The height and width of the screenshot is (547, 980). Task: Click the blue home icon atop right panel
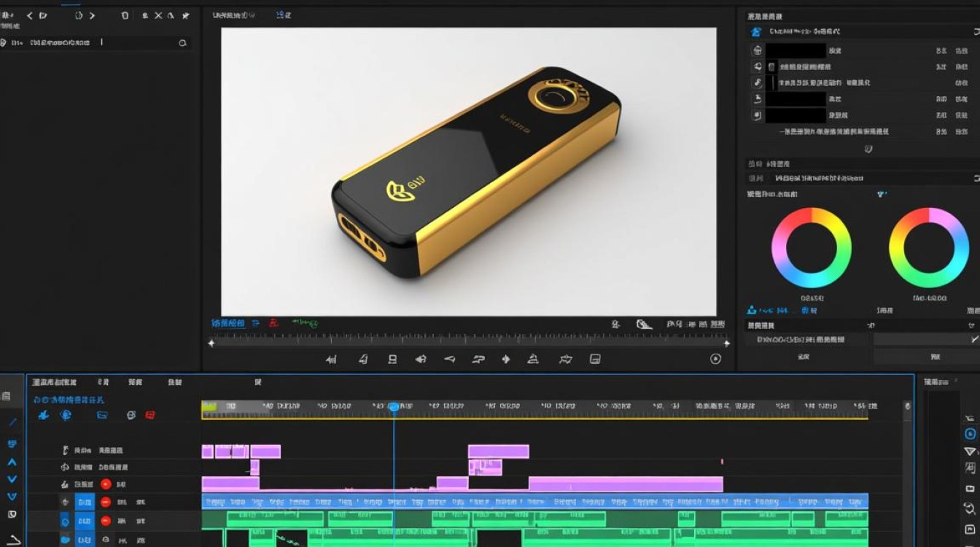(x=756, y=31)
